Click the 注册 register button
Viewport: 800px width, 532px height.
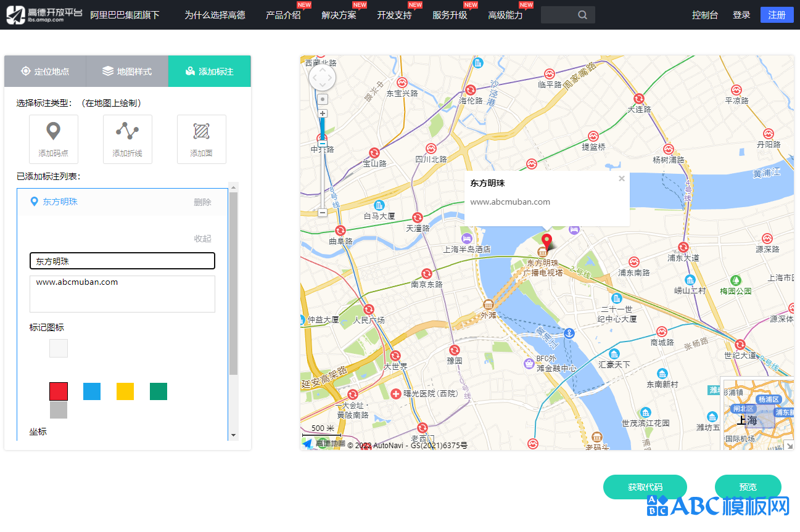point(777,15)
